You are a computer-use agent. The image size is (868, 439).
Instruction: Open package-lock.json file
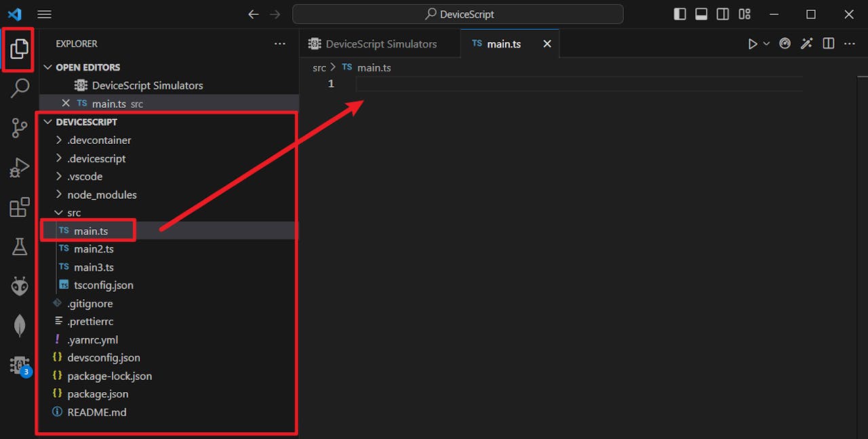pyautogui.click(x=169, y=376)
